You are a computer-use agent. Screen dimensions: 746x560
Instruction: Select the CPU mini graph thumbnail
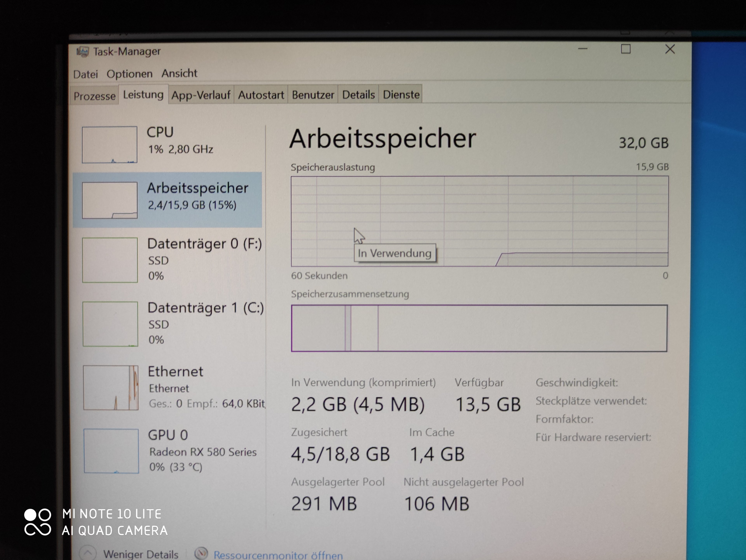[110, 145]
